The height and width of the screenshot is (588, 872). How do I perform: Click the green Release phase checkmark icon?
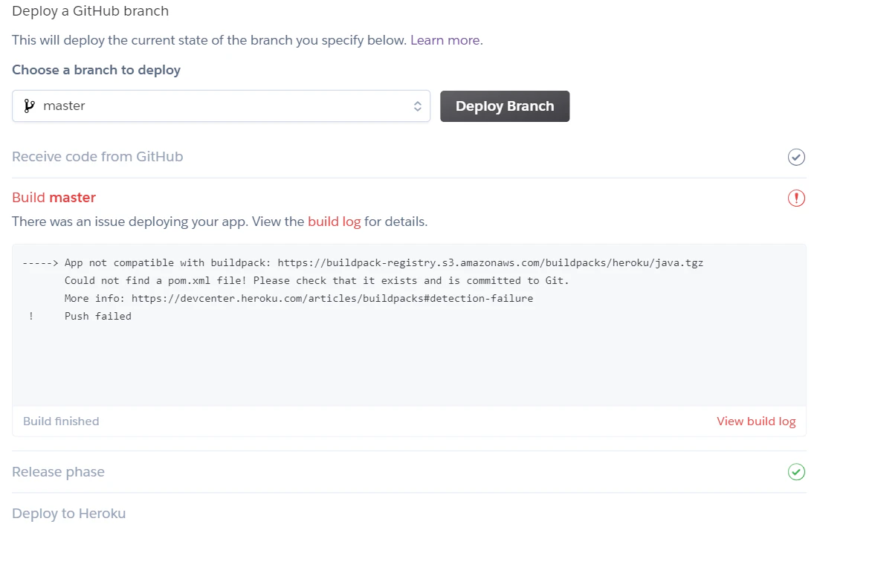coord(796,472)
